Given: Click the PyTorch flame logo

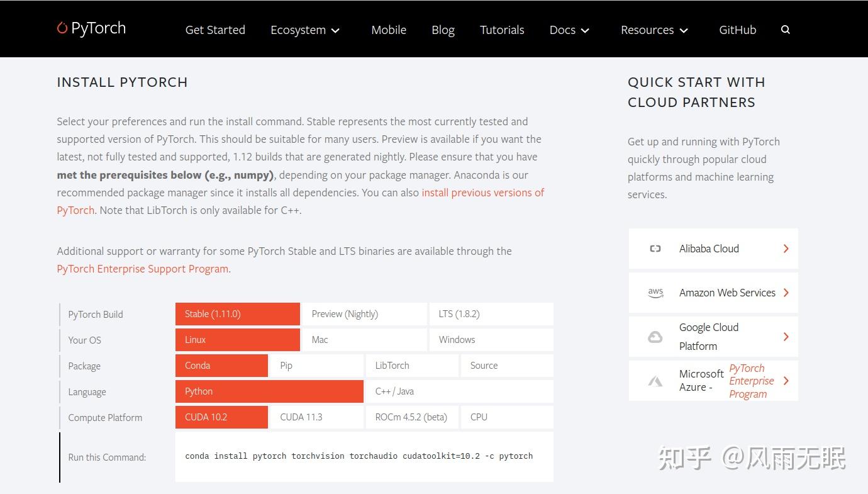Looking at the screenshot, I should click(x=62, y=28).
